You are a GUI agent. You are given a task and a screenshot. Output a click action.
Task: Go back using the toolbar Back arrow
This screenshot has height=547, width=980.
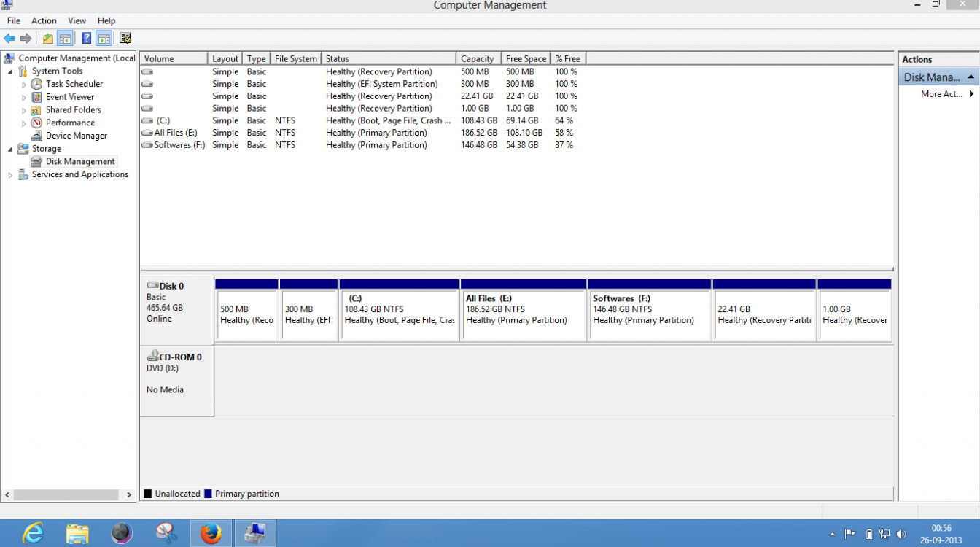(x=9, y=39)
